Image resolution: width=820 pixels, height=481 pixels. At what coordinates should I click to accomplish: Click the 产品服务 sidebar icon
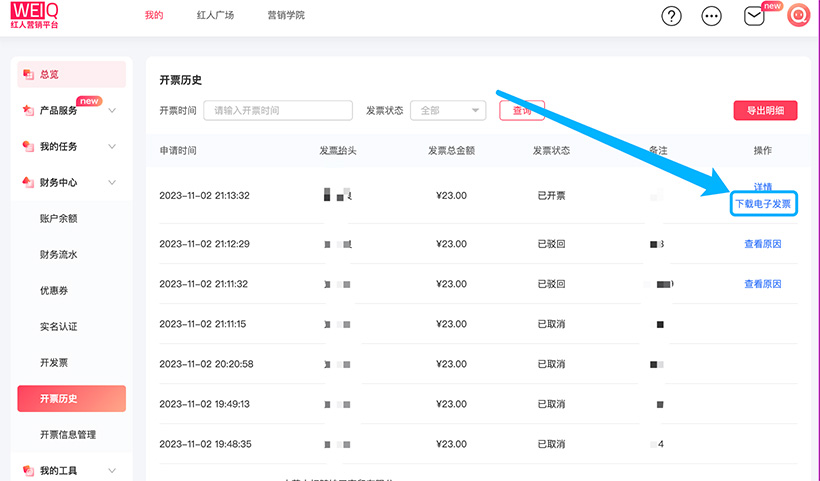(28, 110)
